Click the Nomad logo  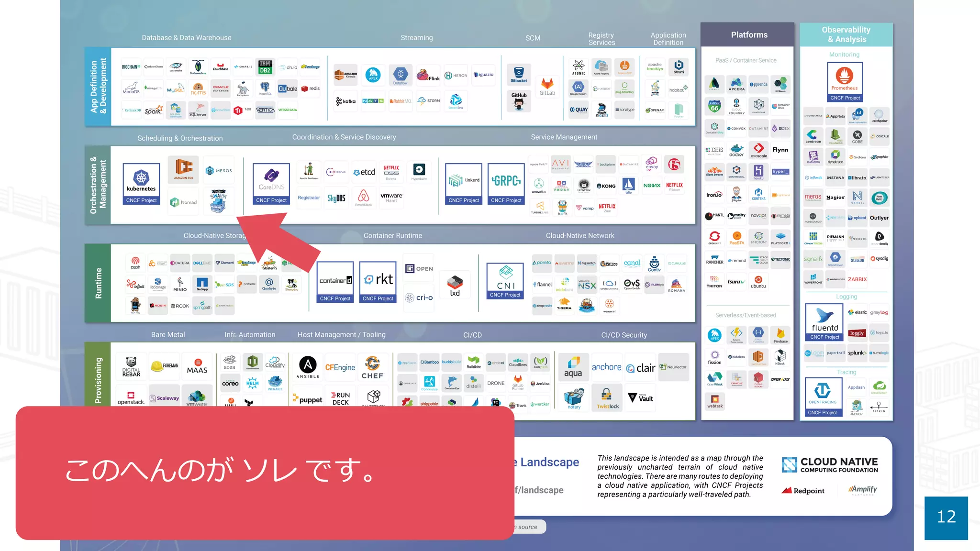point(184,202)
